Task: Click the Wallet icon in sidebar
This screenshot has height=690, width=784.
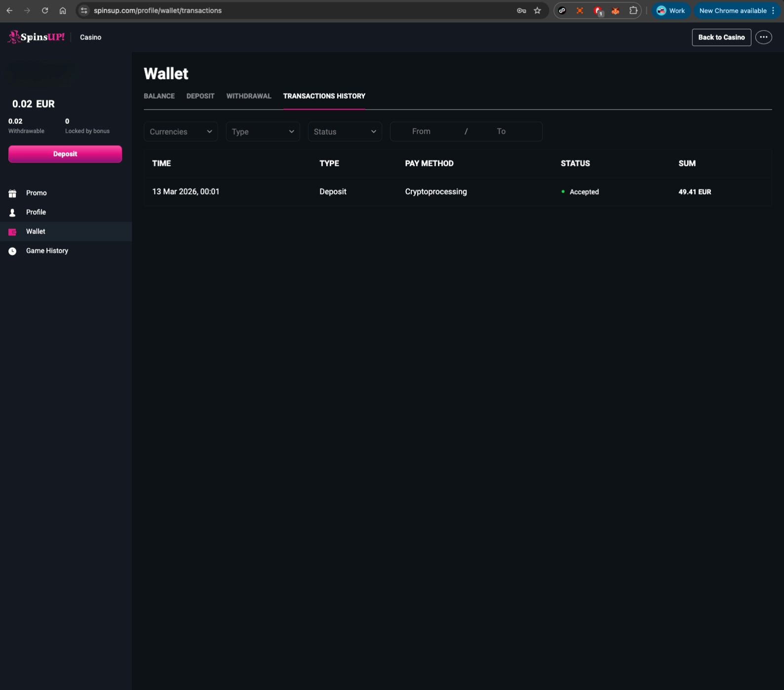Action: click(12, 231)
